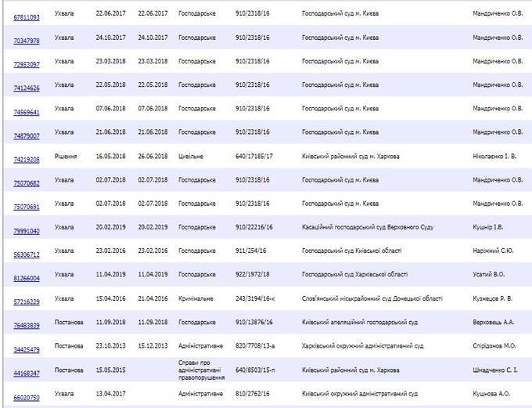Click Слов'янський міськрайонний суд court cell
This screenshot has height=408, width=532.
click(x=372, y=298)
